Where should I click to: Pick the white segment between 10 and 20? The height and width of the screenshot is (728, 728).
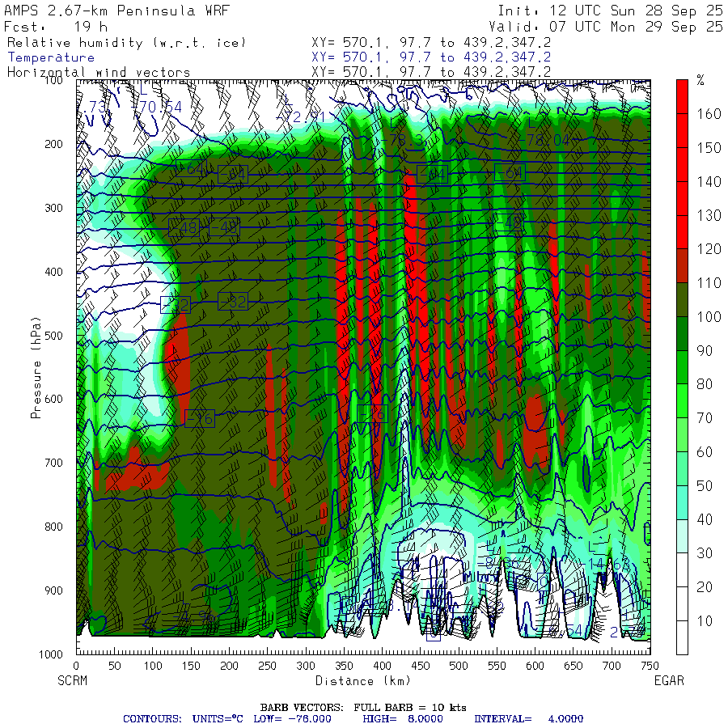682,604
